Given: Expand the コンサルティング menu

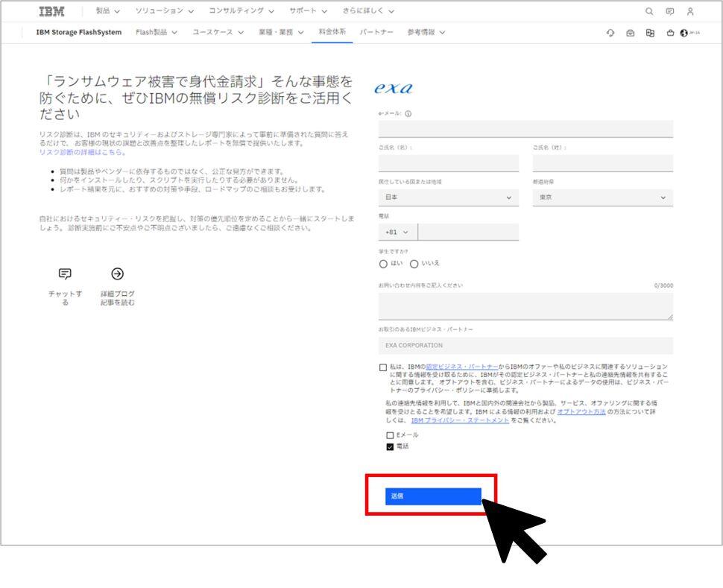Looking at the screenshot, I should tap(241, 11).
